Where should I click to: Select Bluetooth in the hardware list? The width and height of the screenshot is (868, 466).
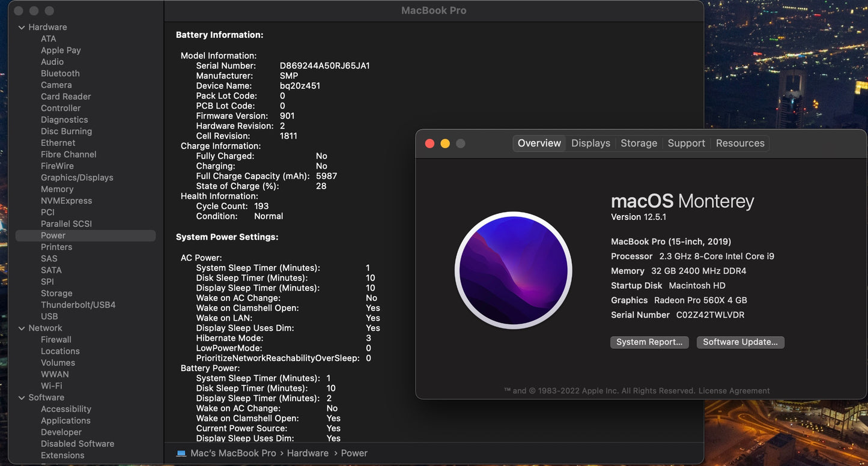click(60, 73)
